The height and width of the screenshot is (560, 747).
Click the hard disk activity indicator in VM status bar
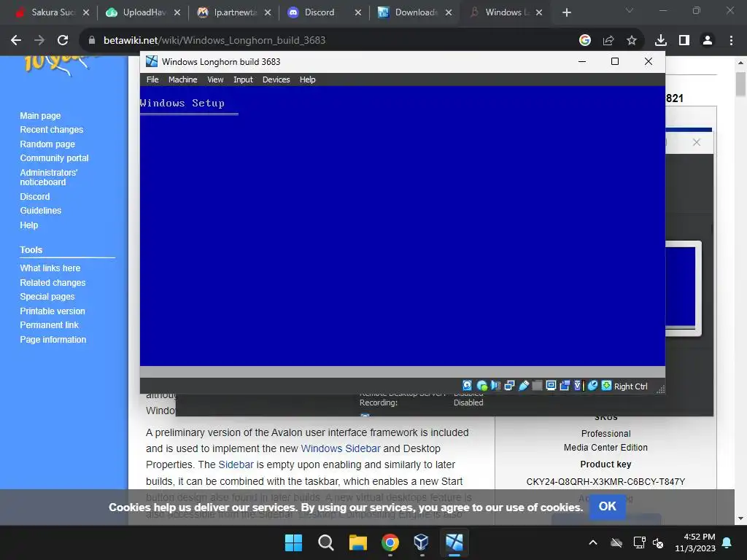(467, 386)
